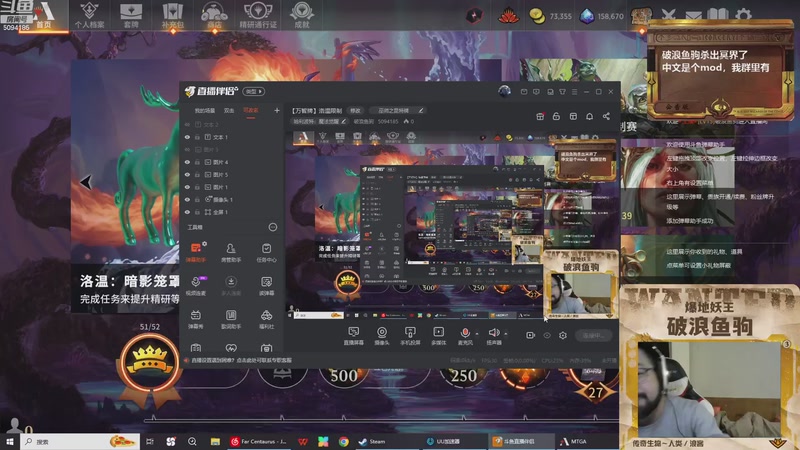
Task: Open the hamburger menu in 直播伴侣 title bar
Action: tap(574, 92)
